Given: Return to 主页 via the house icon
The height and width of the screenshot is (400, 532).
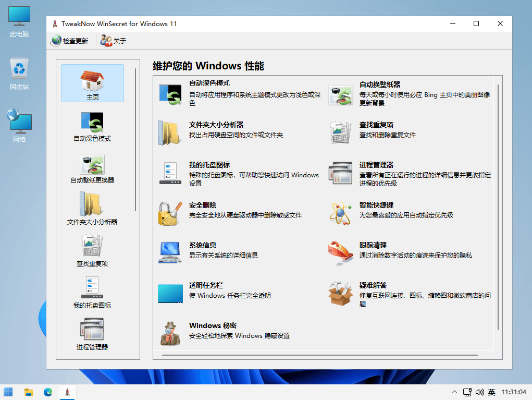Looking at the screenshot, I should click(x=92, y=83).
